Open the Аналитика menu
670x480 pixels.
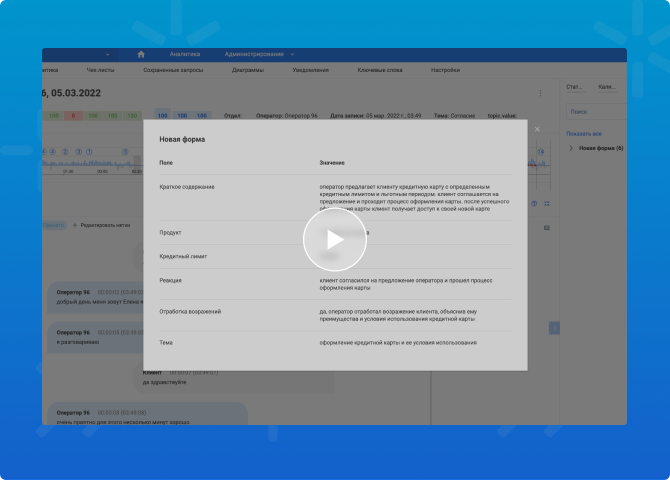pyautogui.click(x=185, y=54)
